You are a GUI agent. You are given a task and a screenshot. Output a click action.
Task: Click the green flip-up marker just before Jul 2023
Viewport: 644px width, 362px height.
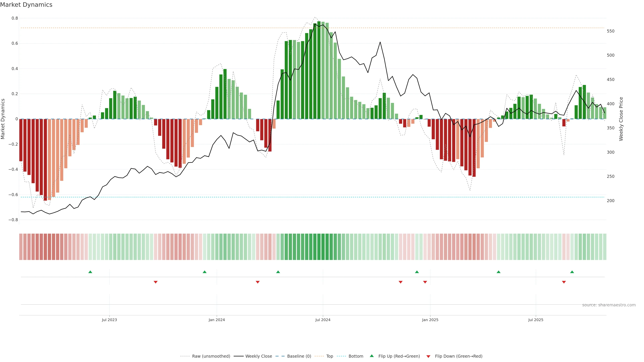(x=90, y=272)
